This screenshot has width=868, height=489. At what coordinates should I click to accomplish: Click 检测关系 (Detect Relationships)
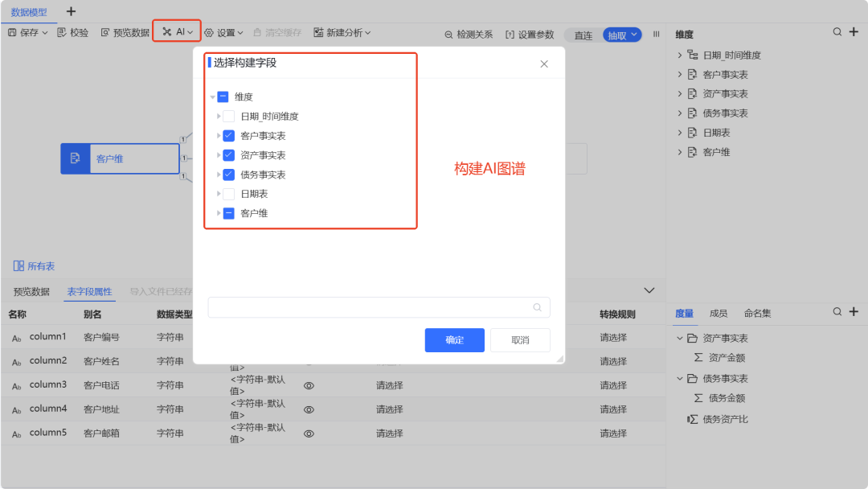click(471, 35)
